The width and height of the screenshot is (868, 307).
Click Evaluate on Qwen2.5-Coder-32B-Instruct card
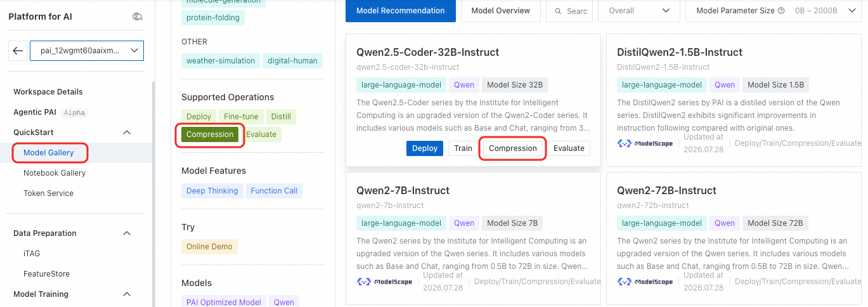point(569,148)
